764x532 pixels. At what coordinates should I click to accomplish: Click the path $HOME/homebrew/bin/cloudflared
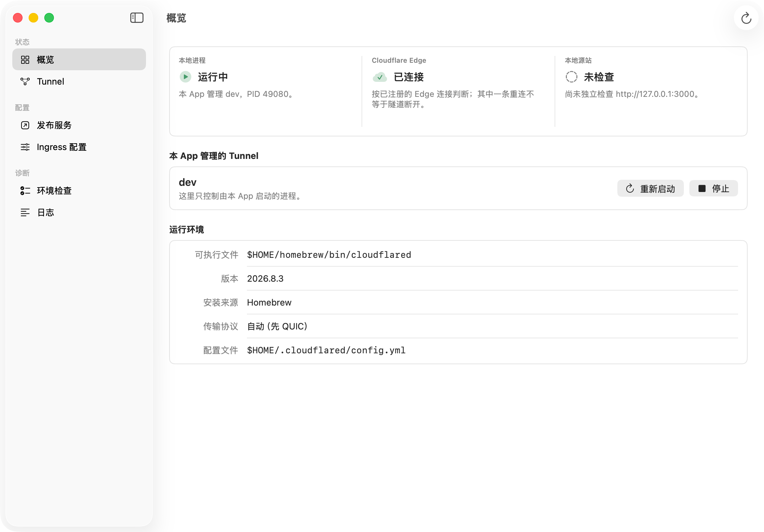pos(329,255)
